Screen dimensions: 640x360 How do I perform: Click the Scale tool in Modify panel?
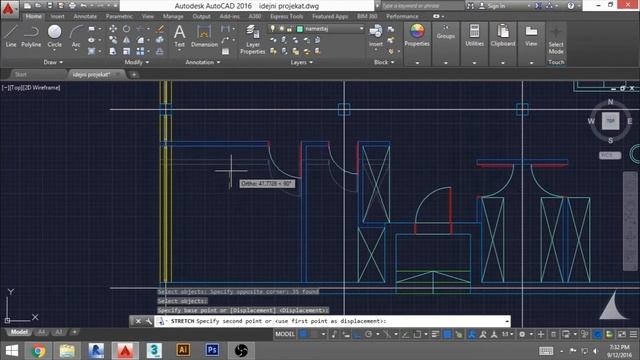(x=127, y=51)
